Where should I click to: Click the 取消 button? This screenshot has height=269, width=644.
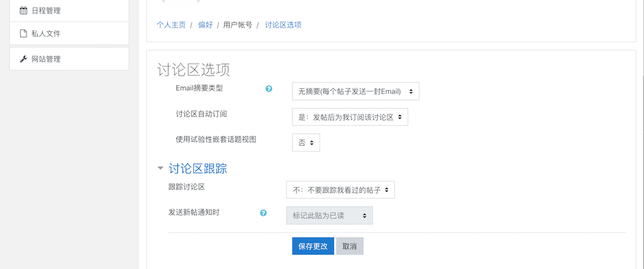click(350, 246)
